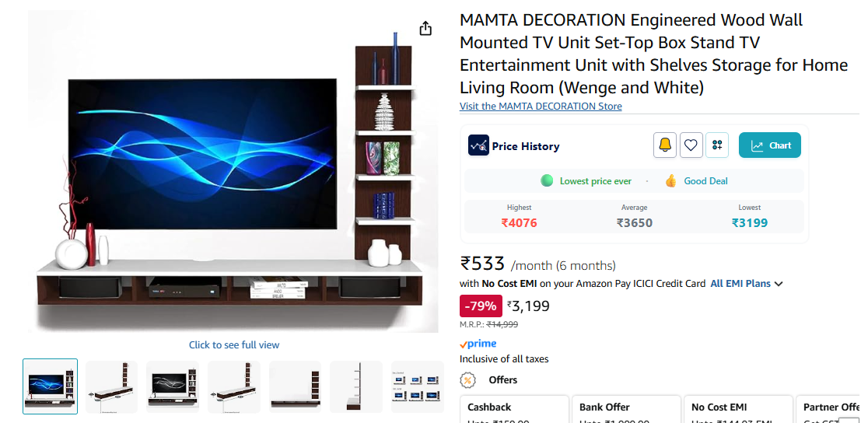
Task: Select the side-view shelf thumbnail
Action: coord(356,386)
